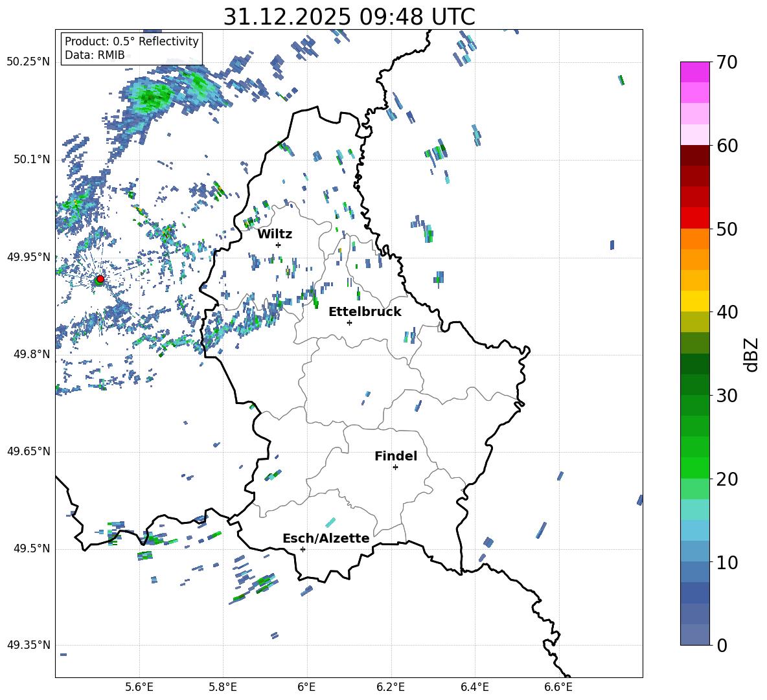767x700 pixels.
Task: Click the 6.6°E longitude label
Action: point(558,688)
